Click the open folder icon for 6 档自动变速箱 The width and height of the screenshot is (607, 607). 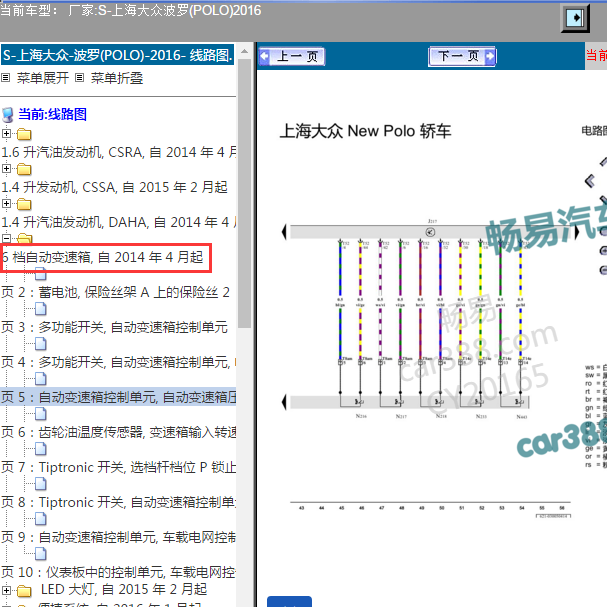pos(25,238)
